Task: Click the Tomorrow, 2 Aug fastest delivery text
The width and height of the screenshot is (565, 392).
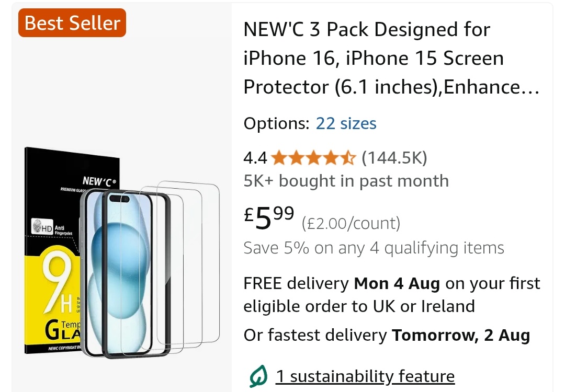Action: click(x=461, y=336)
